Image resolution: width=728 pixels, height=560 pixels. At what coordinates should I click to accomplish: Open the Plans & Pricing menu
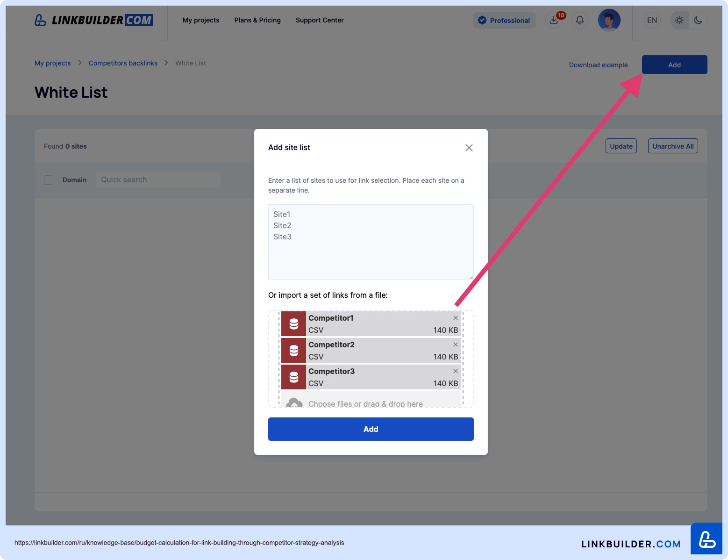pyautogui.click(x=257, y=20)
